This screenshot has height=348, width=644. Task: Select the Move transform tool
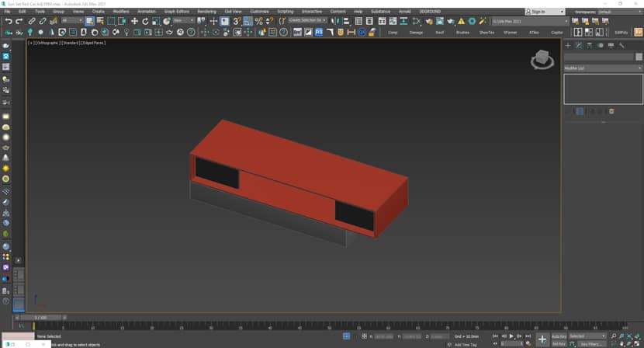[134, 21]
